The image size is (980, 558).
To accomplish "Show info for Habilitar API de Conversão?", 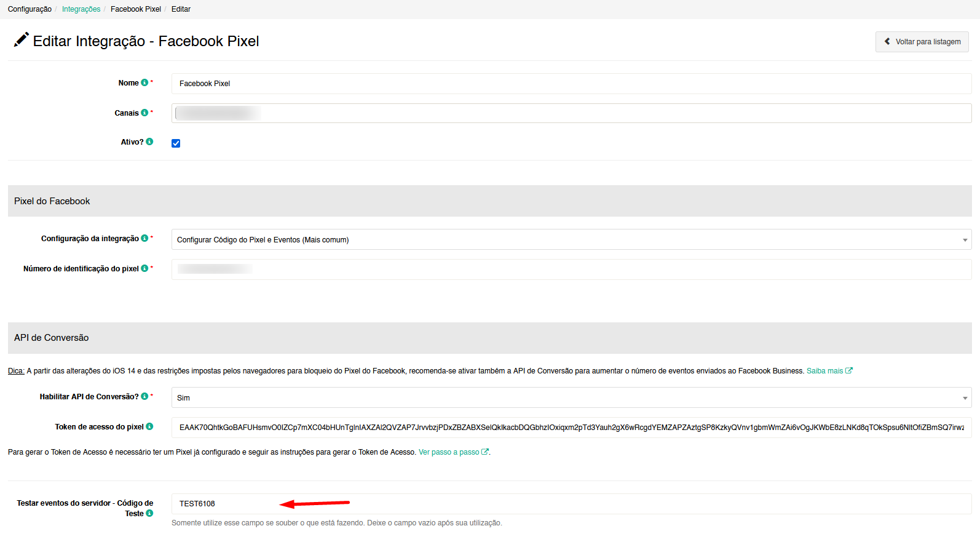I will pyautogui.click(x=144, y=396).
